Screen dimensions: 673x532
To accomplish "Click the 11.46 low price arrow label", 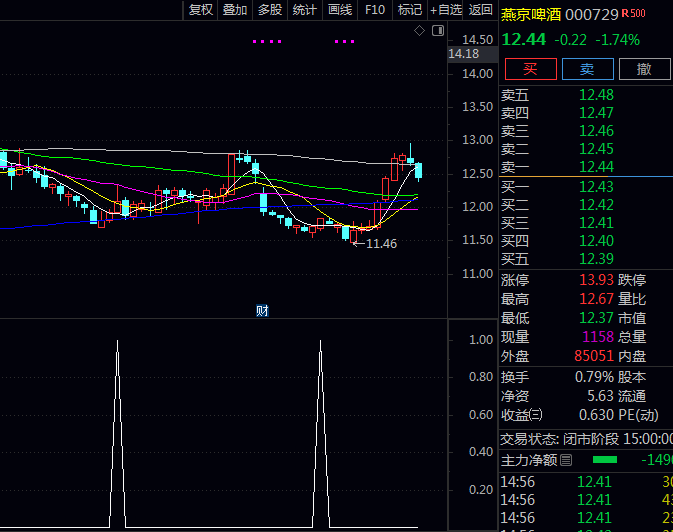I will (x=377, y=243).
